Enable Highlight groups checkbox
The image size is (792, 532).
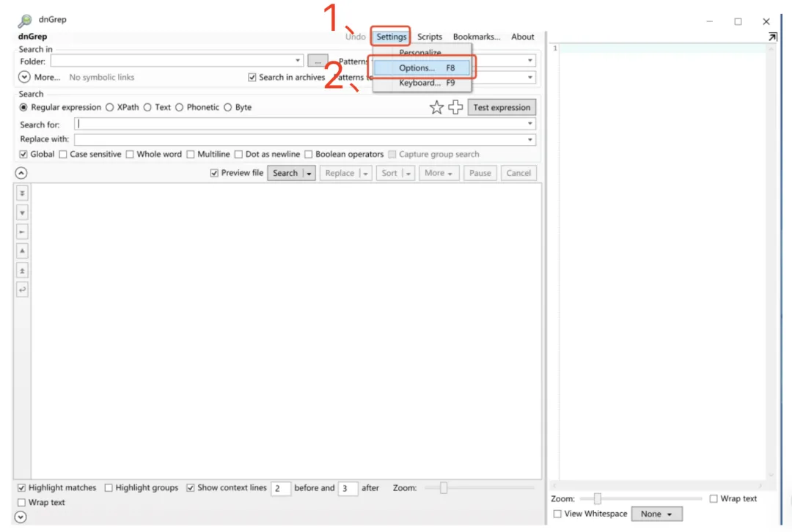[109, 487]
